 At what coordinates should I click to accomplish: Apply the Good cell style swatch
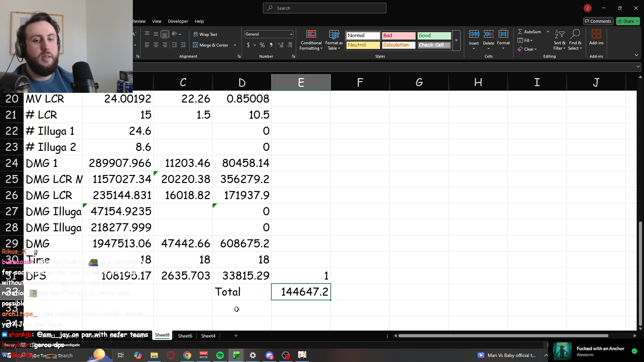pos(434,36)
